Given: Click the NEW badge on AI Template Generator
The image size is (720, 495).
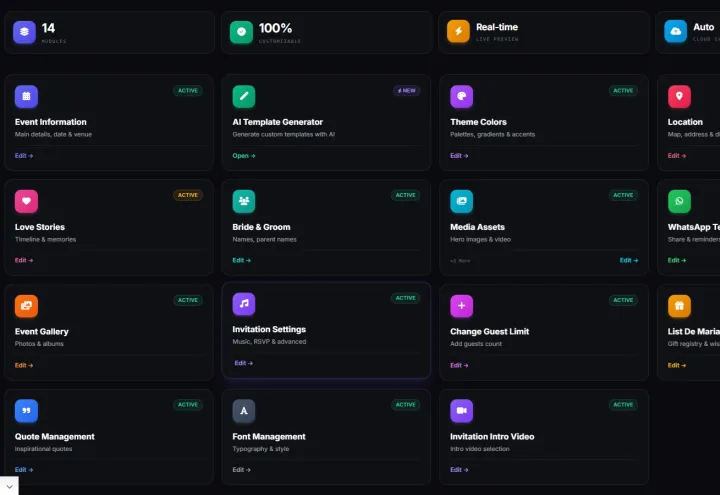Looking at the screenshot, I should 406,91.
